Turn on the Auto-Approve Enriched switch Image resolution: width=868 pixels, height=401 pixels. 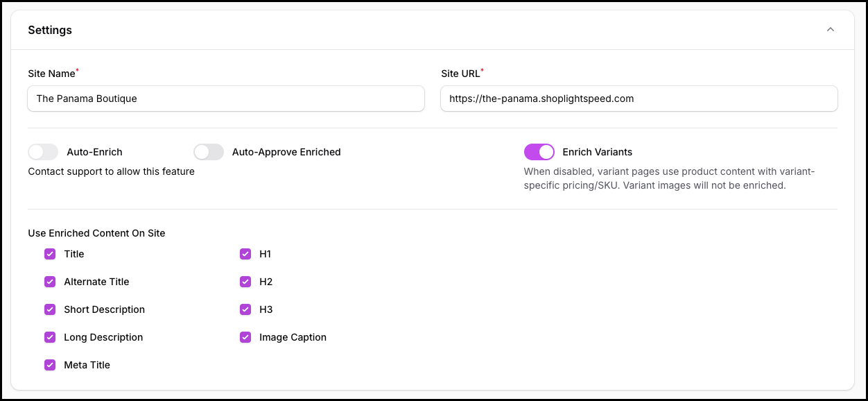coord(209,152)
